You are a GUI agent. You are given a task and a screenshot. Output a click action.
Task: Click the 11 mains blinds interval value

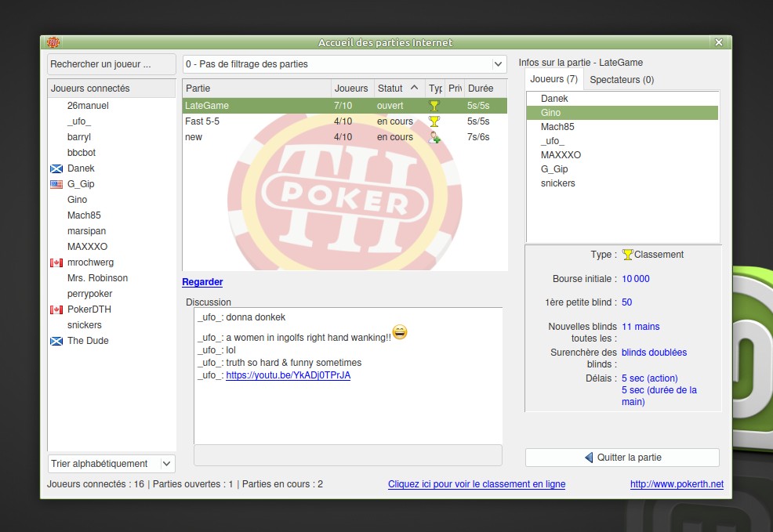641,327
